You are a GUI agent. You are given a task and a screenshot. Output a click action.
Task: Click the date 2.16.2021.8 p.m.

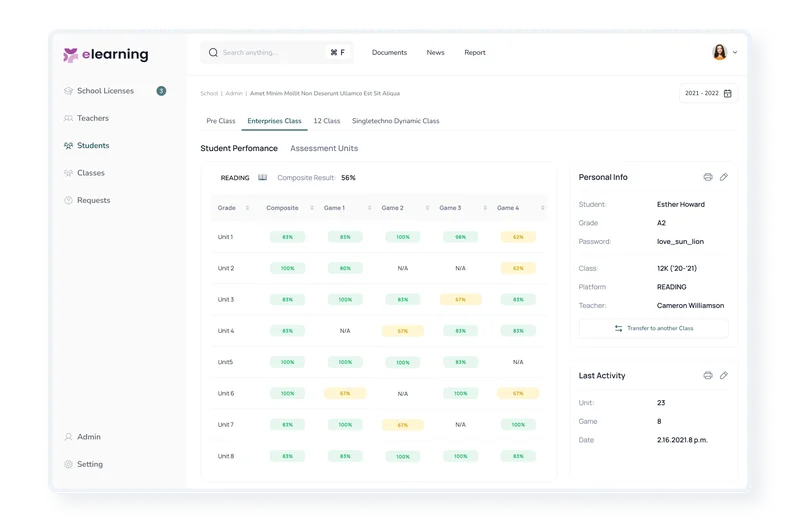pyautogui.click(x=682, y=440)
